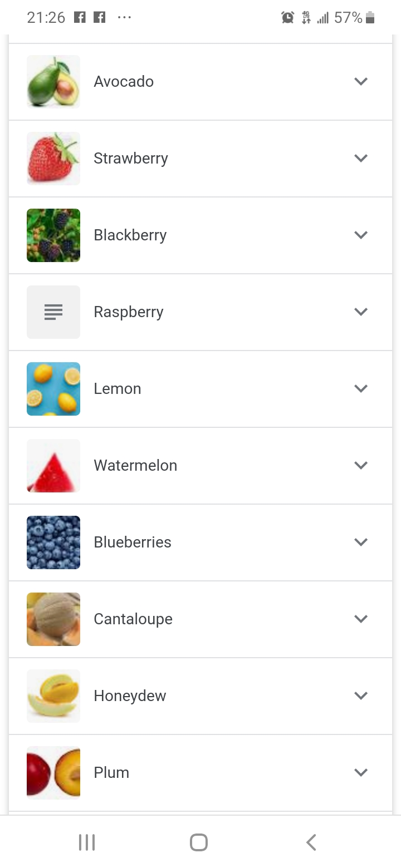Tap the Watermelon slice thumbnail
Screen dimensions: 401x868
(x=53, y=465)
